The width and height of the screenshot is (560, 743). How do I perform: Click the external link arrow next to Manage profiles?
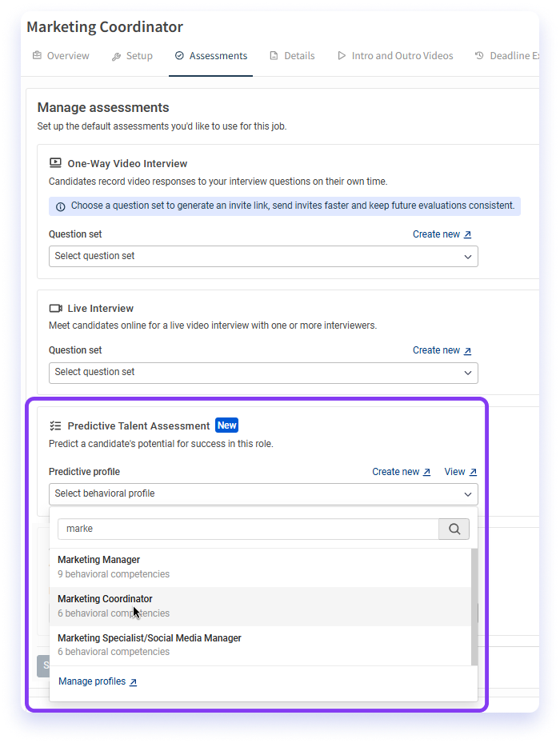134,682
